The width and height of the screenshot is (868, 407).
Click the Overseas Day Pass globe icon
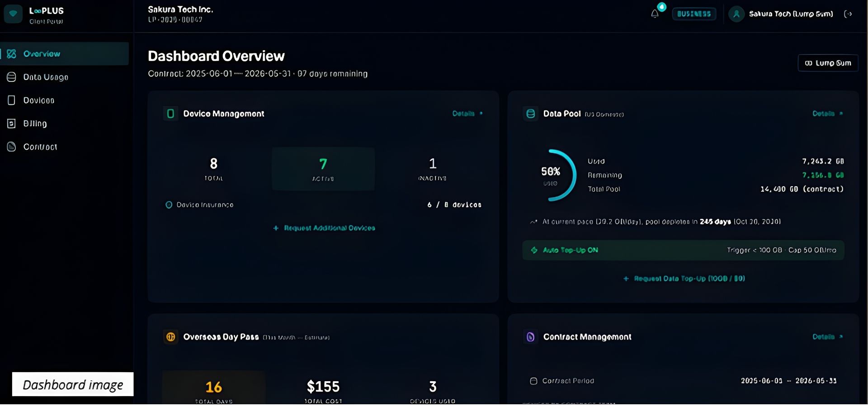pyautogui.click(x=170, y=336)
